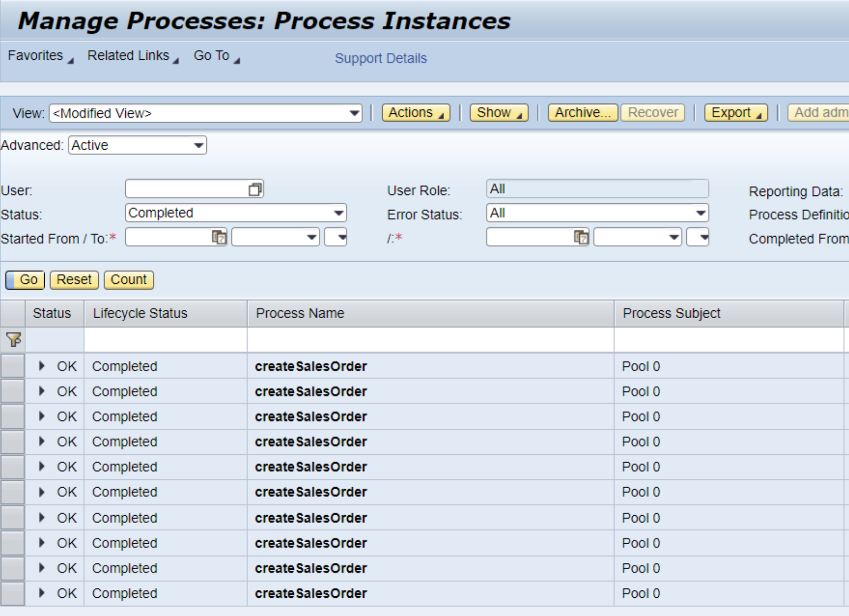Expand the ninth process instance row
The height and width of the screenshot is (616, 849).
(42, 568)
